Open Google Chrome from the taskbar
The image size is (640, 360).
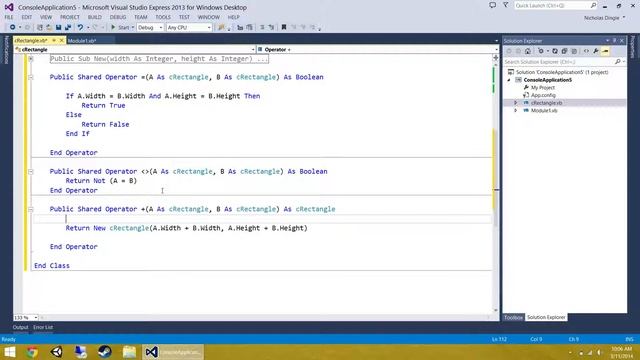click(32, 352)
